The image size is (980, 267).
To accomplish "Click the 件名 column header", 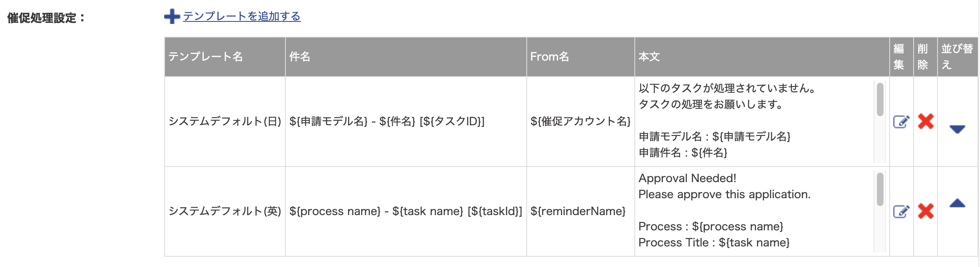I will coord(406,57).
